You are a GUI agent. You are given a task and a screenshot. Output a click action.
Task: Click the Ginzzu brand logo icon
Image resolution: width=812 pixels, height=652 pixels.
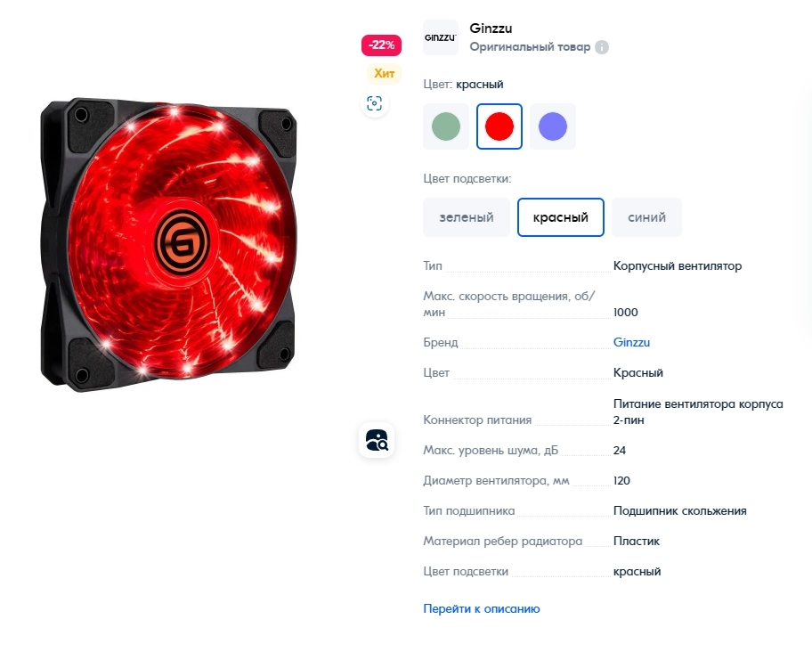click(x=441, y=37)
